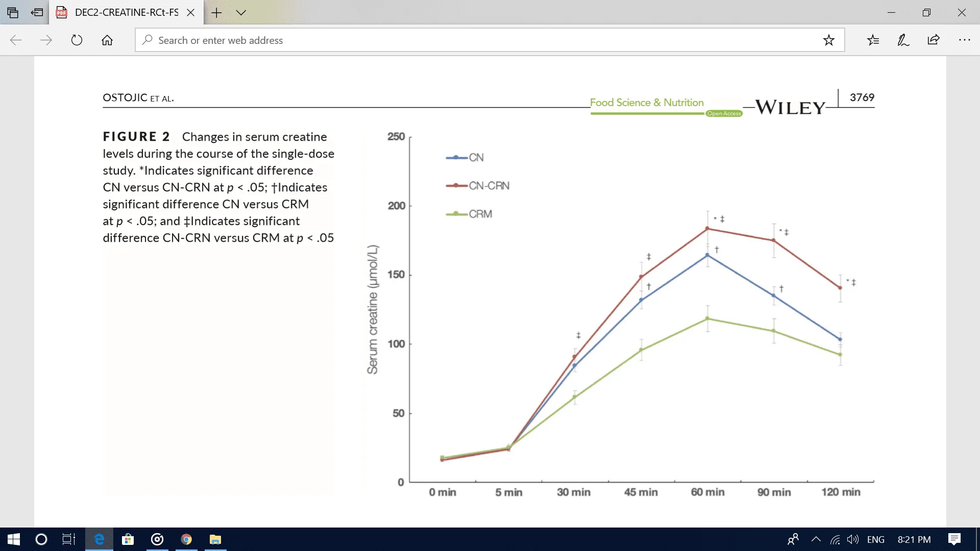Open the Action Center notifications icon
980x551 pixels.
pos(954,539)
